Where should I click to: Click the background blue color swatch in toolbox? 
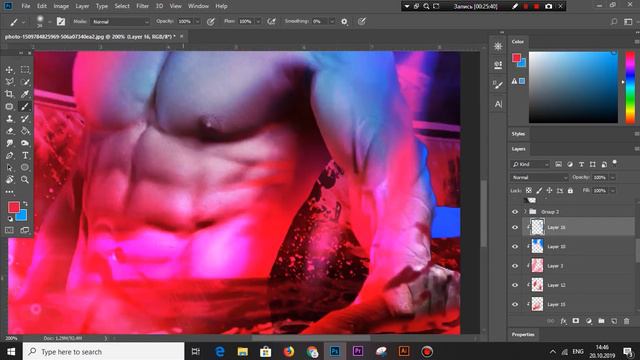[x=22, y=216]
